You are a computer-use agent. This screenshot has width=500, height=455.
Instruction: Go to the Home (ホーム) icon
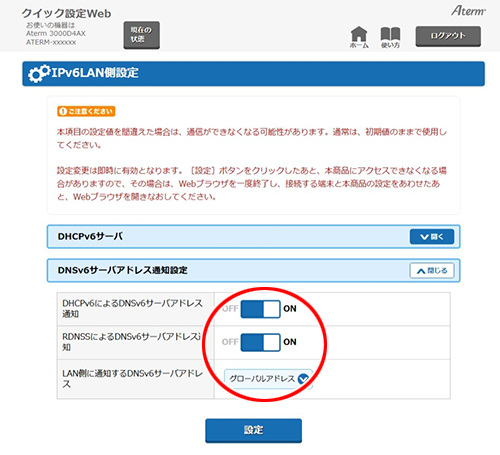[359, 37]
